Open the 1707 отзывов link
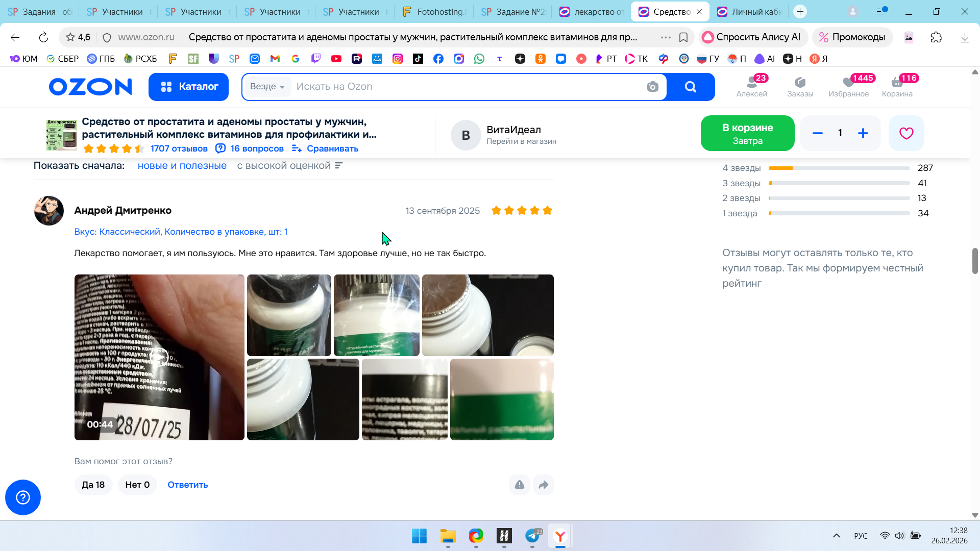Image resolution: width=980 pixels, height=551 pixels. pos(179,148)
